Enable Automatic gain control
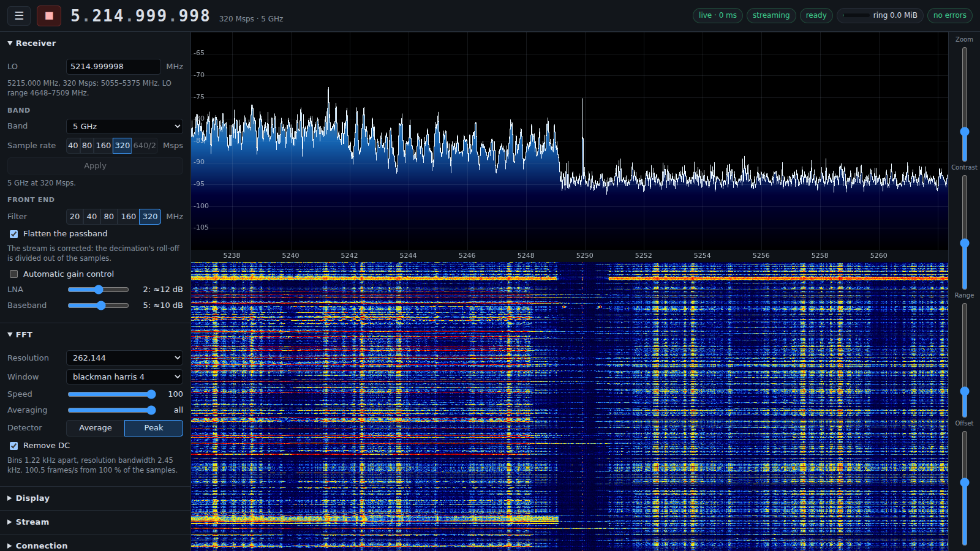Screen dimensions: 980x551 [14, 274]
